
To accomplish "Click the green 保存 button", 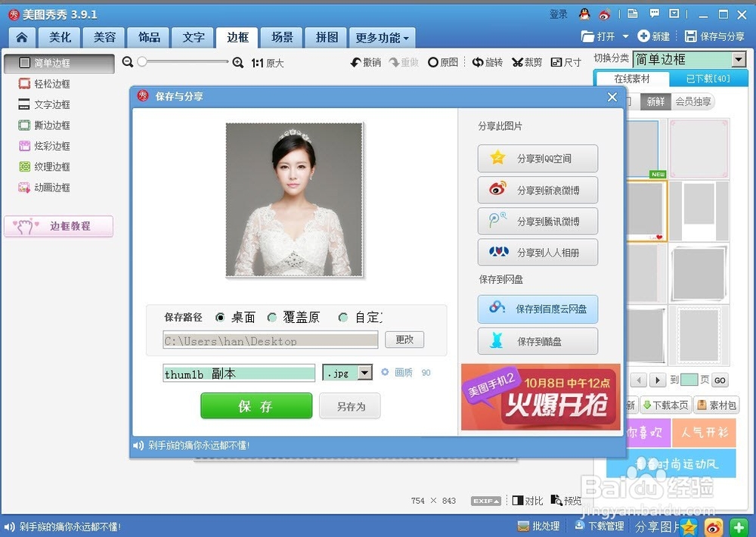I will coord(256,405).
